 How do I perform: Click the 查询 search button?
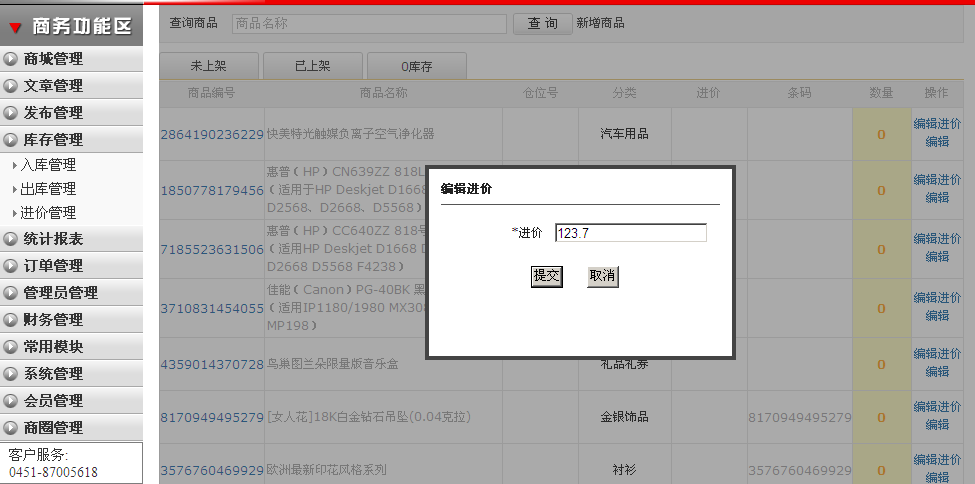(542, 23)
